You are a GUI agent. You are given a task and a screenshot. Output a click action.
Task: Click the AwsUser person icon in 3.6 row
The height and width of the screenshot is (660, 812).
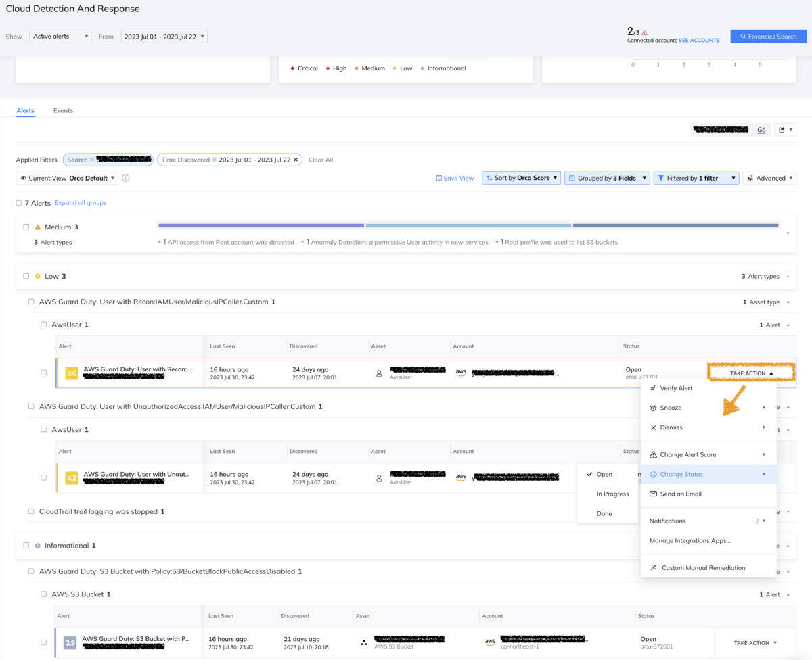coord(379,373)
